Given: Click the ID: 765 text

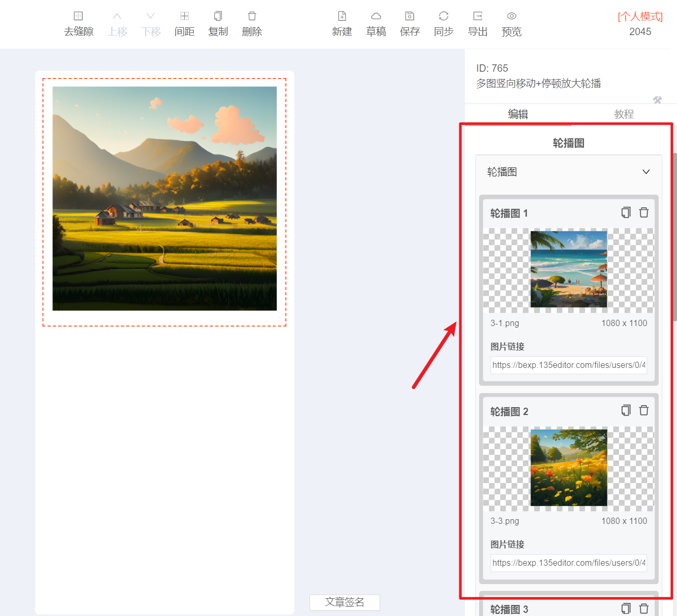Looking at the screenshot, I should 492,69.
